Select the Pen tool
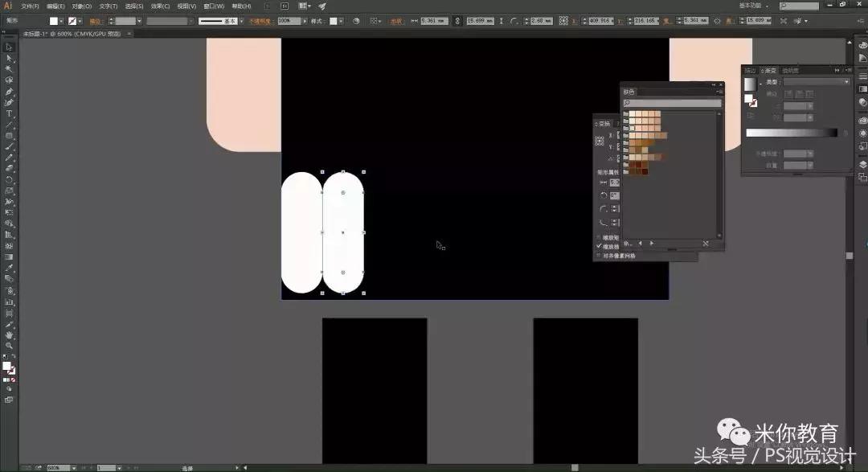The width and height of the screenshot is (868, 472). pos(9,90)
